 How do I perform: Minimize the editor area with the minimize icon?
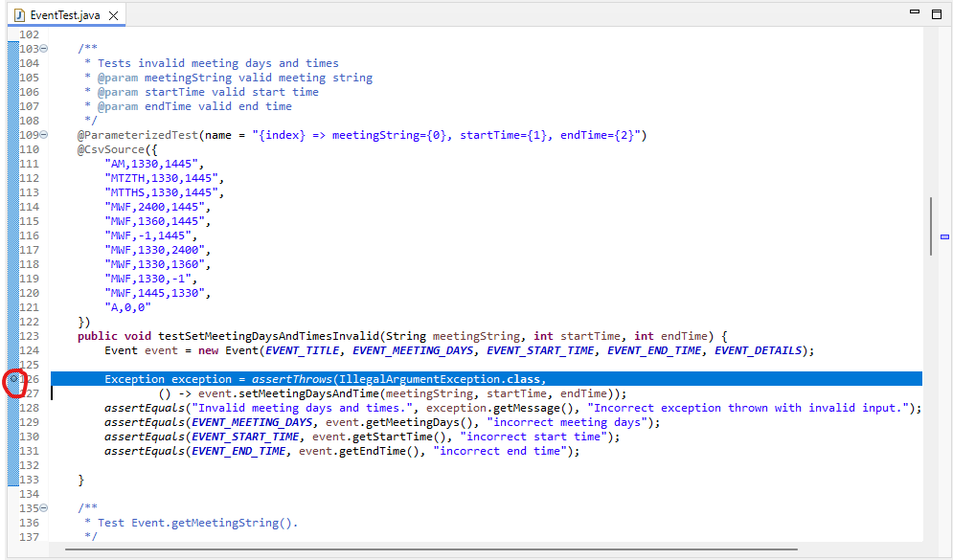pos(916,10)
